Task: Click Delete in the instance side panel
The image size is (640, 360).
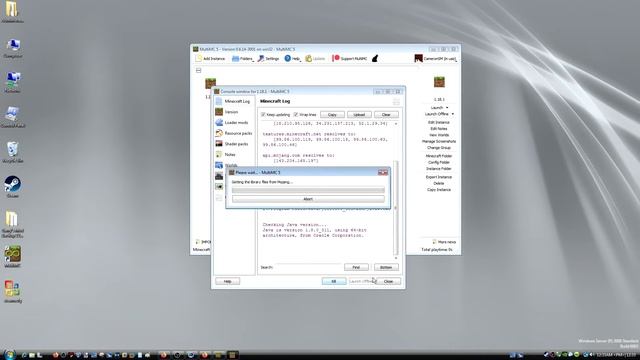Action: click(439, 183)
